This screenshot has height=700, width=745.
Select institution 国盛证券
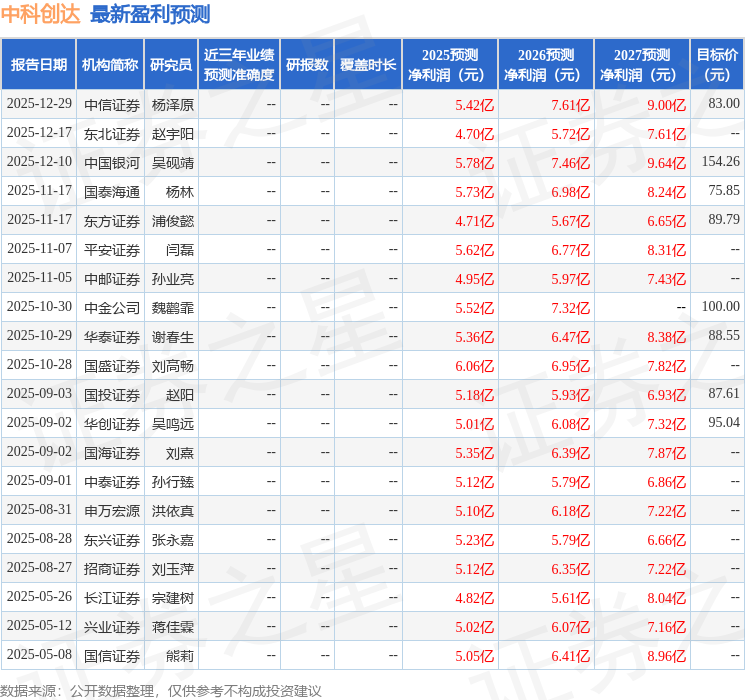click(112, 366)
